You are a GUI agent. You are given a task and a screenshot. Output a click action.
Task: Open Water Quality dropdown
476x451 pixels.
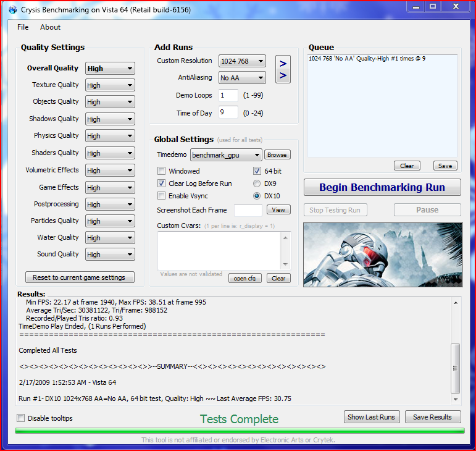pos(110,238)
